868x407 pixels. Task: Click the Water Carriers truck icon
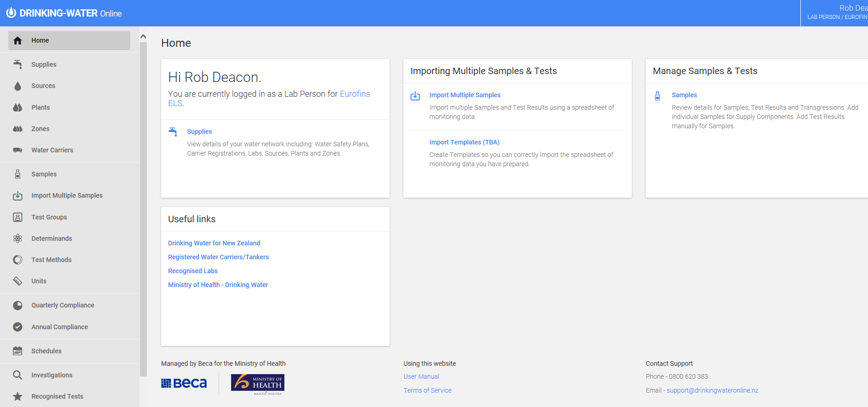click(x=18, y=150)
